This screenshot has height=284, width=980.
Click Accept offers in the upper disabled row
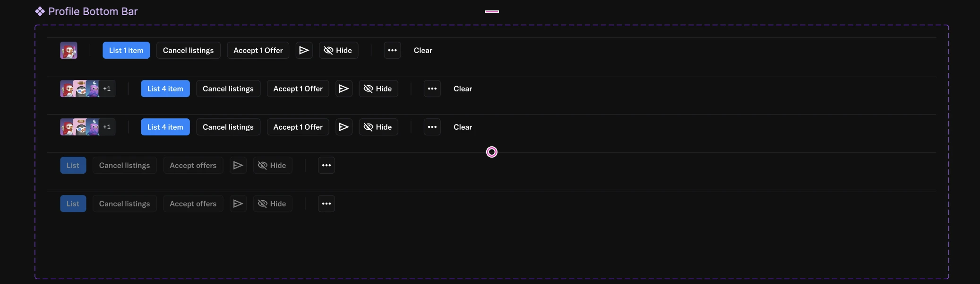(193, 165)
